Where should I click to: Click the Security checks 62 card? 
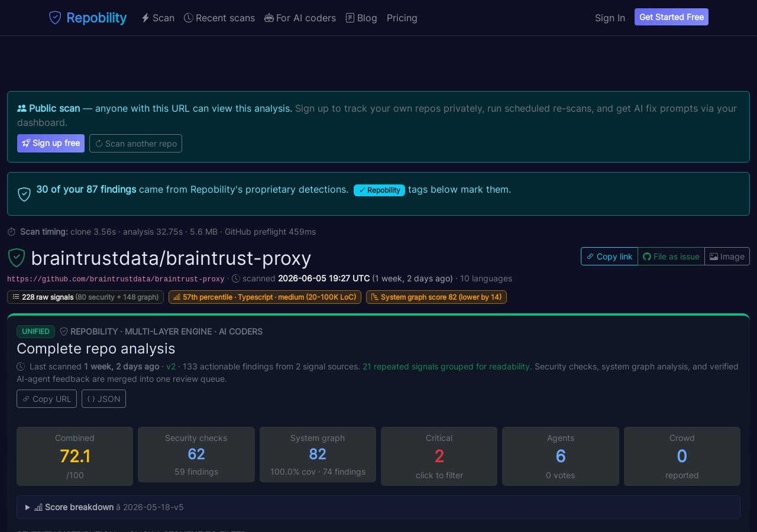tap(196, 455)
